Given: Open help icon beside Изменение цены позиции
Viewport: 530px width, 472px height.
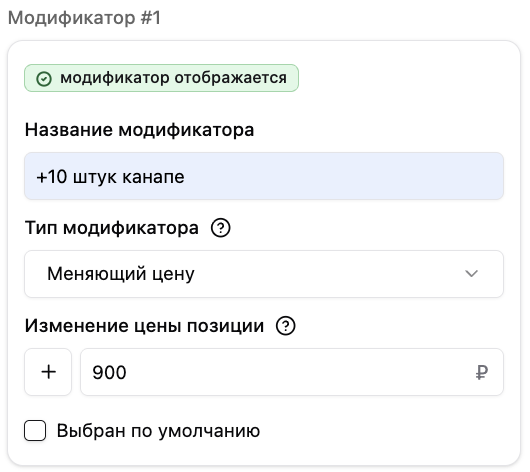Looking at the screenshot, I should click(286, 326).
